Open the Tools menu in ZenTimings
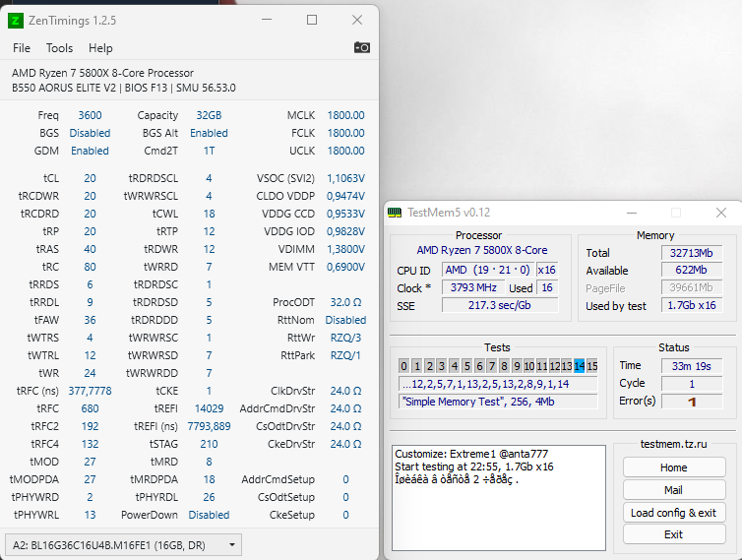 59,48
